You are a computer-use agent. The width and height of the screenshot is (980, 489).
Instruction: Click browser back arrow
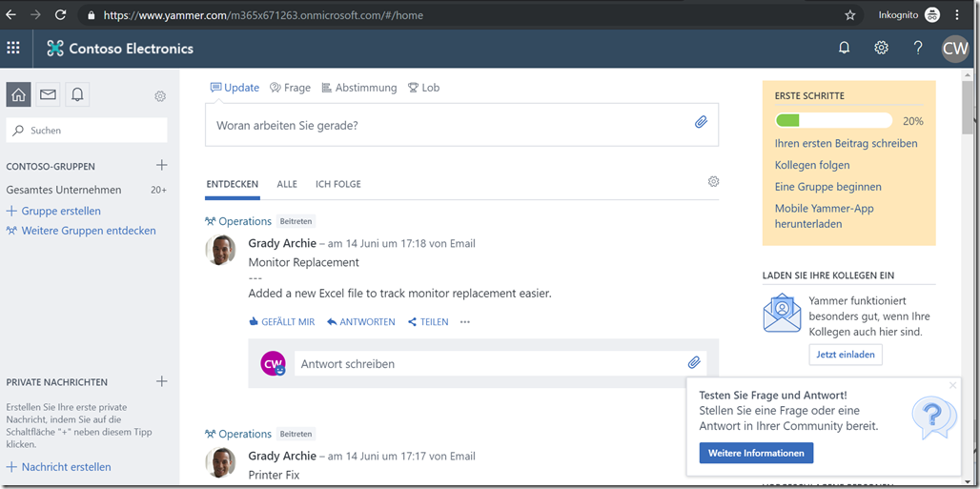click(x=10, y=14)
